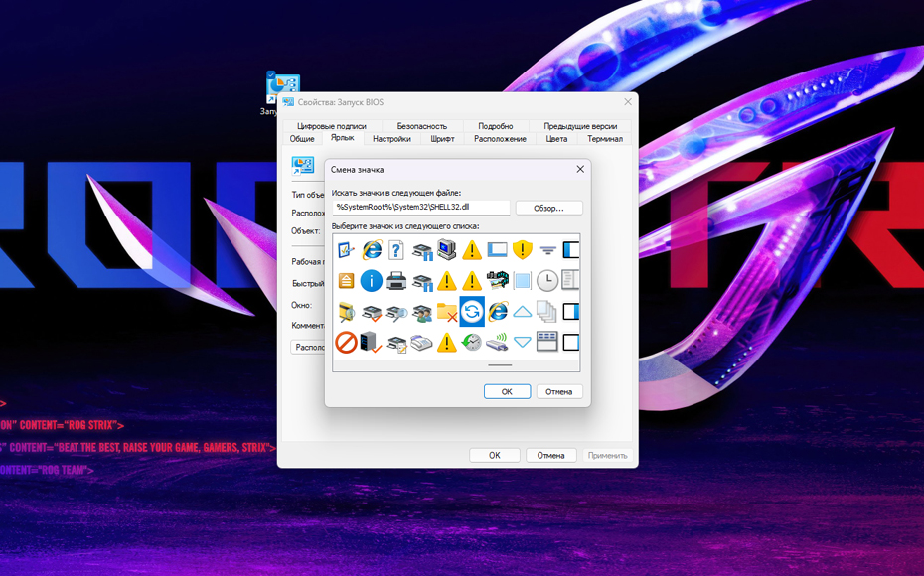Pick the USB wireless adapter icon

point(497,343)
